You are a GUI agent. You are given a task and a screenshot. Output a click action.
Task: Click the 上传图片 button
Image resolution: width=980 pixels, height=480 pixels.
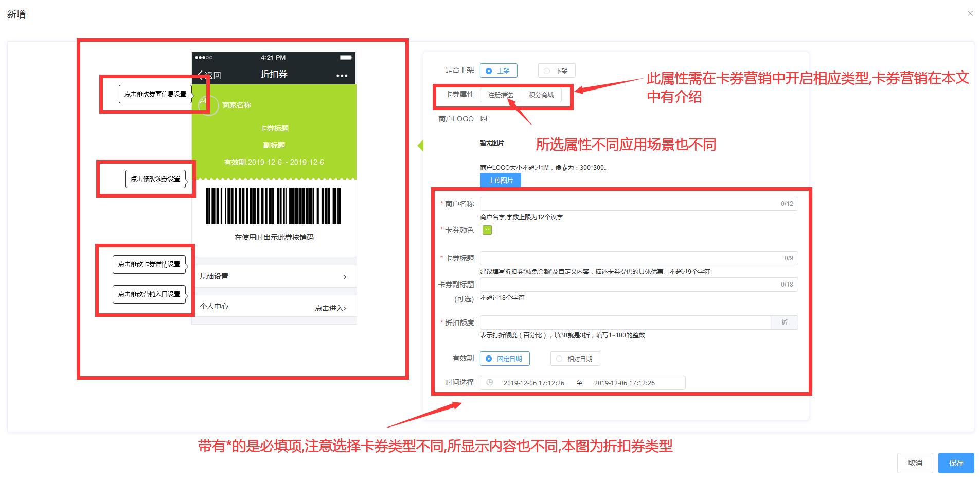(501, 181)
